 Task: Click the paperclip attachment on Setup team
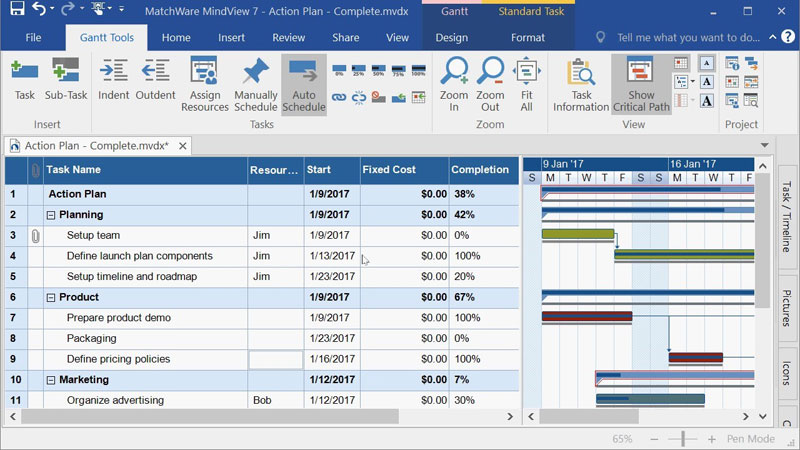[x=35, y=236]
